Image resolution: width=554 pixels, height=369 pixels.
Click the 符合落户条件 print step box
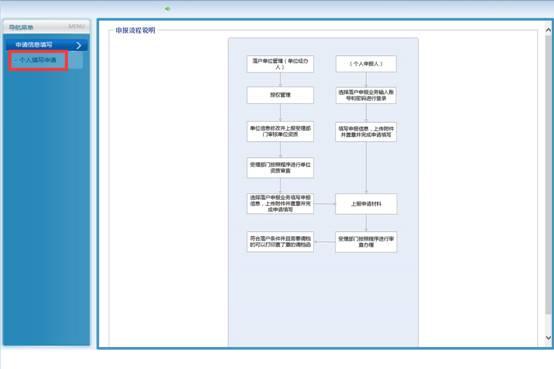(x=280, y=242)
